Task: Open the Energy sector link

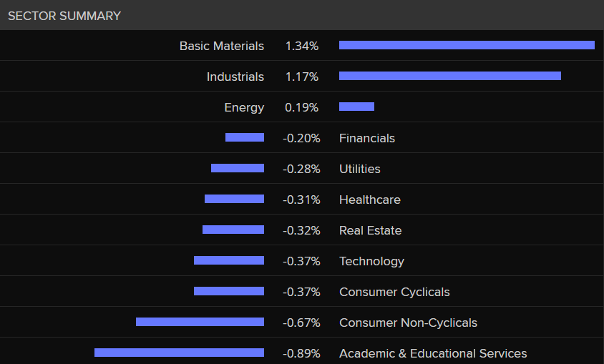Action: pos(244,107)
